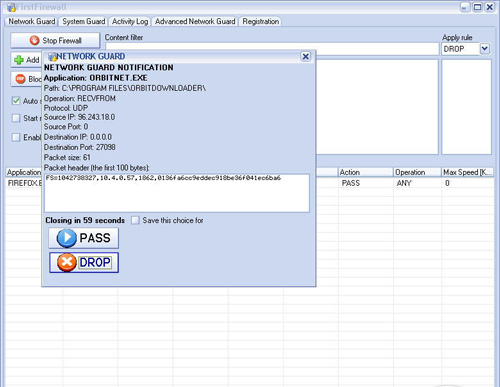500x387 pixels.
Task: Minimize the FirstFirewall window
Action: (465, 7)
